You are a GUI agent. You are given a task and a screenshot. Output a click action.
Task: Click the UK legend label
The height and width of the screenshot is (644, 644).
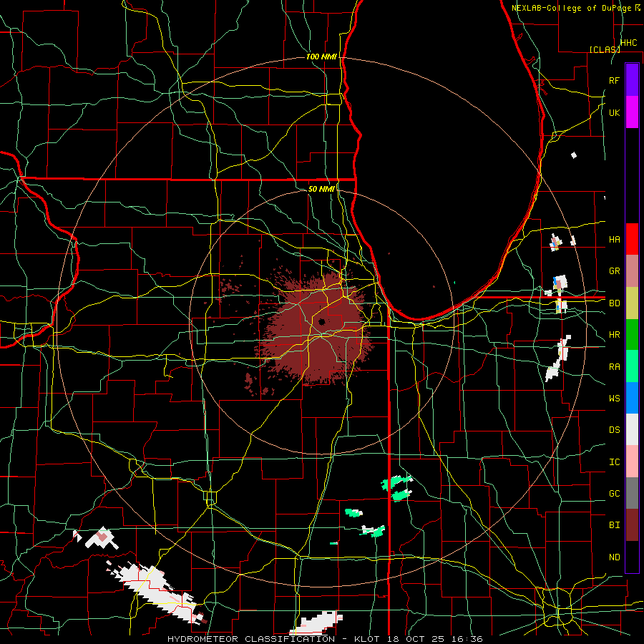tap(614, 112)
